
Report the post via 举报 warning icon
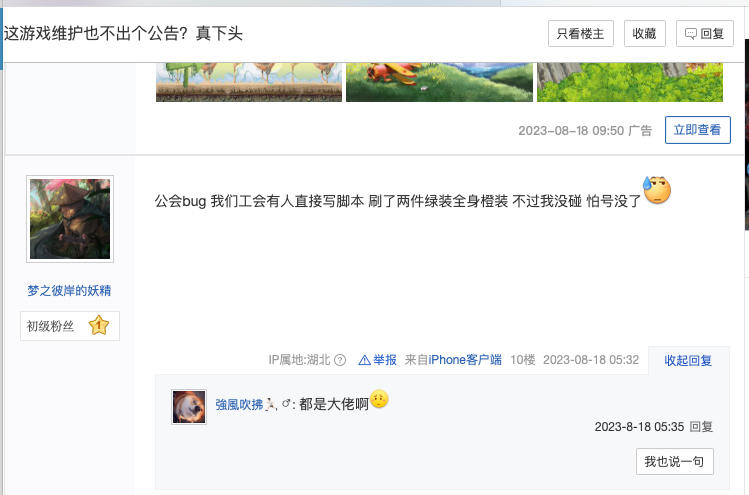(x=377, y=360)
